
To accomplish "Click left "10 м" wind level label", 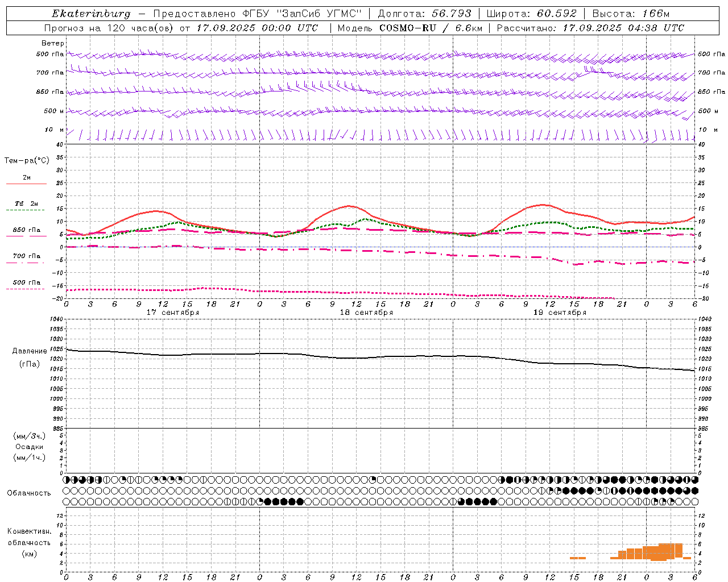I will [55, 130].
